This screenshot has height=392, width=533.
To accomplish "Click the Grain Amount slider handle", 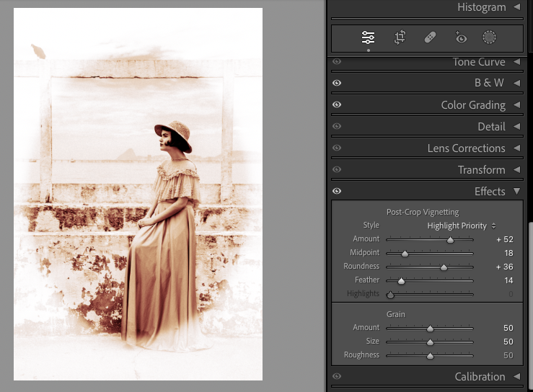I will click(431, 329).
